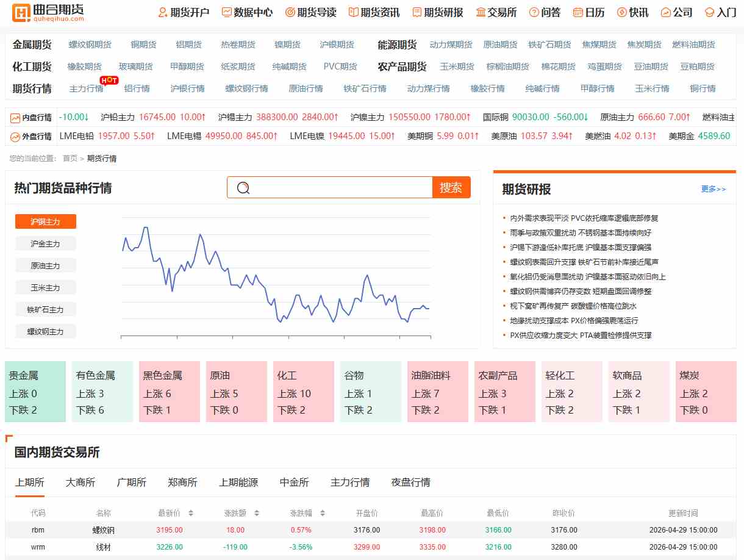Viewport: 744px width, 560px height.
Task: Open report 内外需求表现平淡 PVC依托缩库逻辑底部修复
Action: [x=584, y=218]
